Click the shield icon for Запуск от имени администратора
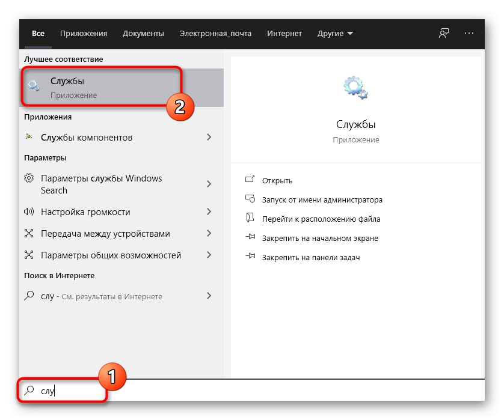The image size is (504, 420). (x=250, y=199)
